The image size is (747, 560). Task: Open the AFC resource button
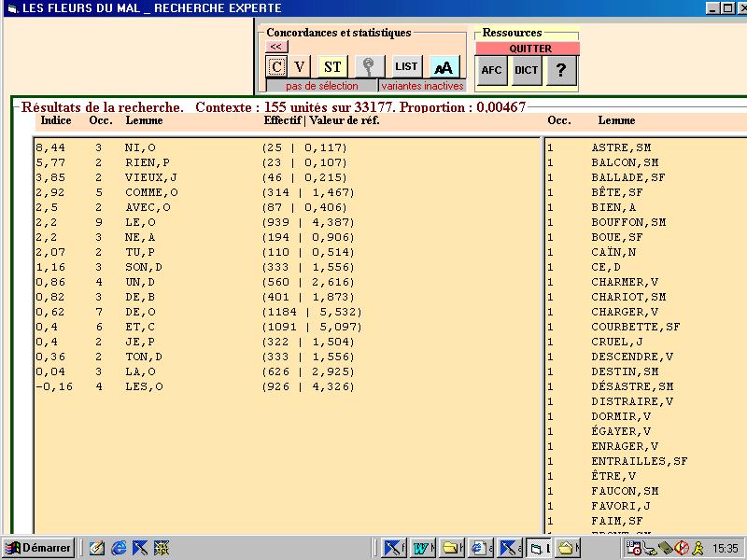[x=491, y=70]
